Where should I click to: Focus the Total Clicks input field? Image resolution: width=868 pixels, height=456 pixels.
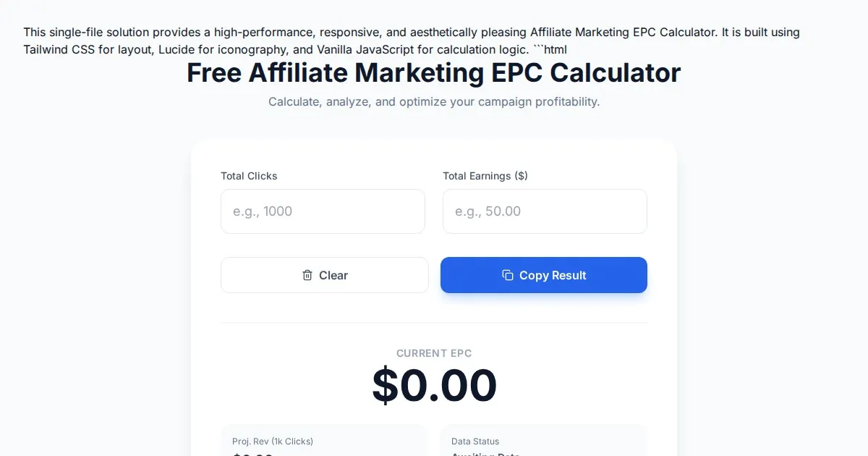pos(323,211)
